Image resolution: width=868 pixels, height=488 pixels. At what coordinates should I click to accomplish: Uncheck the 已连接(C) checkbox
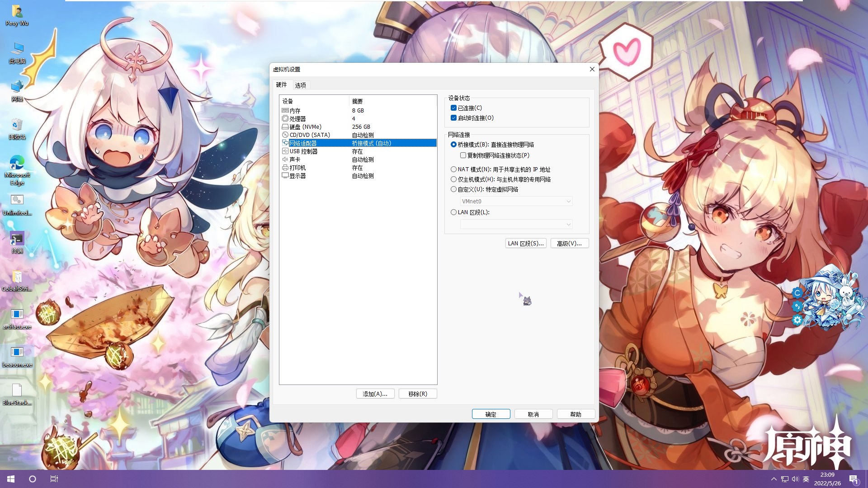click(453, 108)
